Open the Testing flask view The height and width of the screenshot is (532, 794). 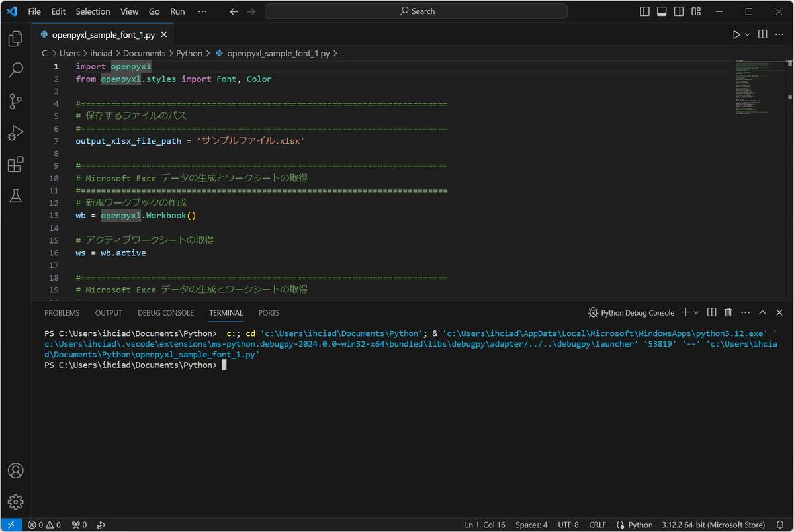pos(15,195)
